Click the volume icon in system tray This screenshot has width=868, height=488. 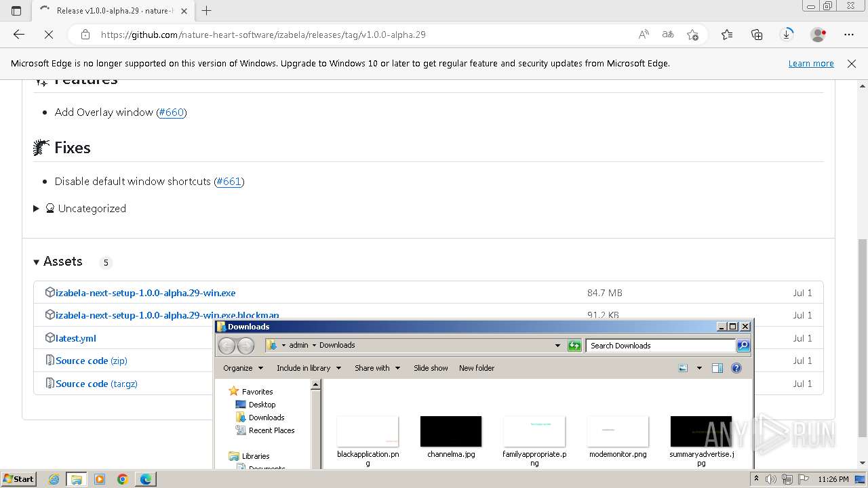pyautogui.click(x=771, y=479)
